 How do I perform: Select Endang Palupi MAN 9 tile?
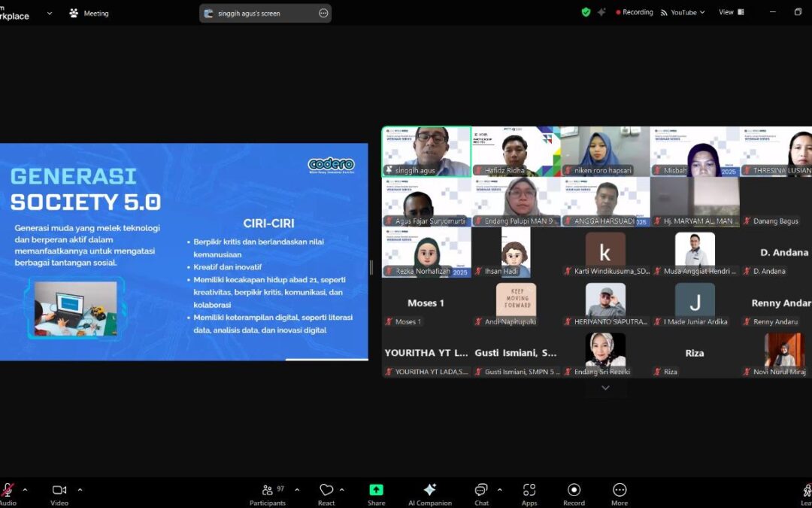click(x=516, y=202)
